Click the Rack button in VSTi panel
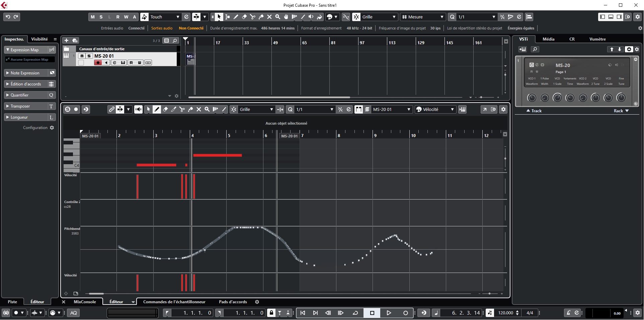Image resolution: width=644 pixels, height=320 pixels. [x=621, y=111]
